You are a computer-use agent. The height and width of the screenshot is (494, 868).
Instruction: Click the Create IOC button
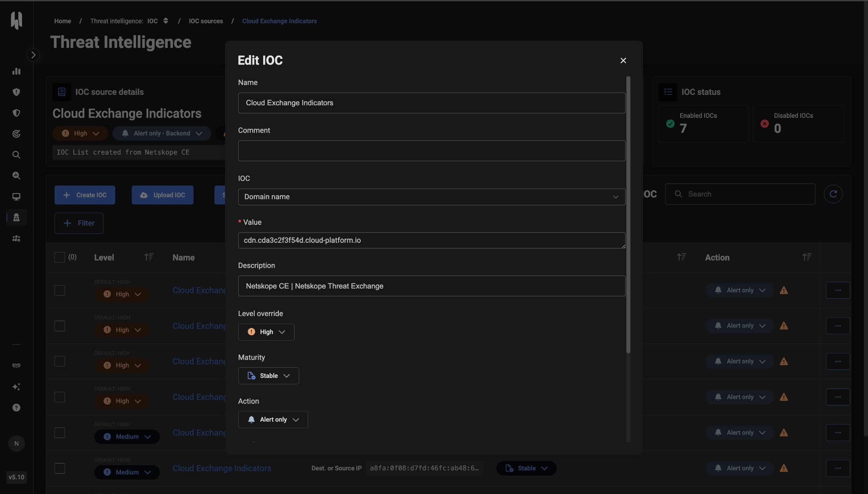[x=85, y=195]
